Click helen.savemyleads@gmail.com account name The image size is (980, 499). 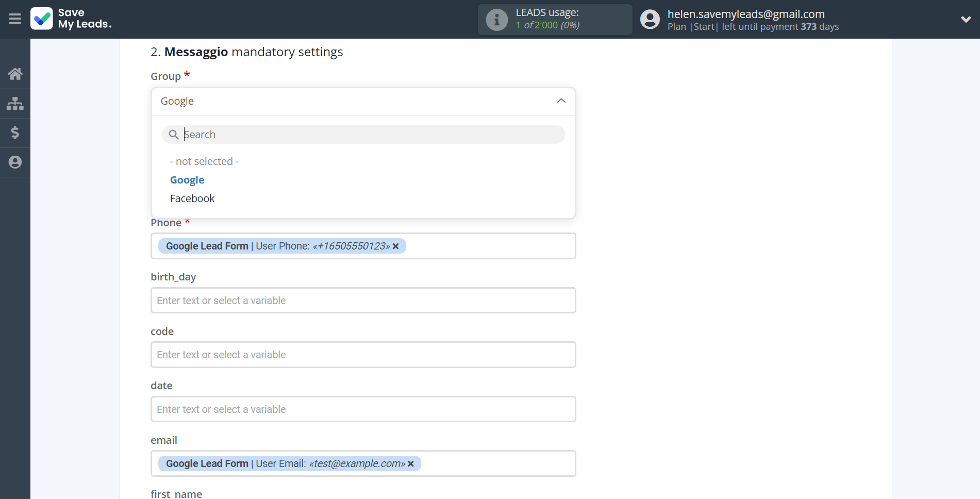[746, 14]
